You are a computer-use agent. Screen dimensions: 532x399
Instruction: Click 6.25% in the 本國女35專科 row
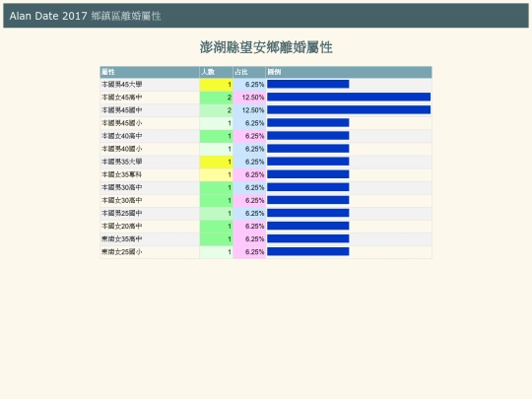pyautogui.click(x=254, y=174)
